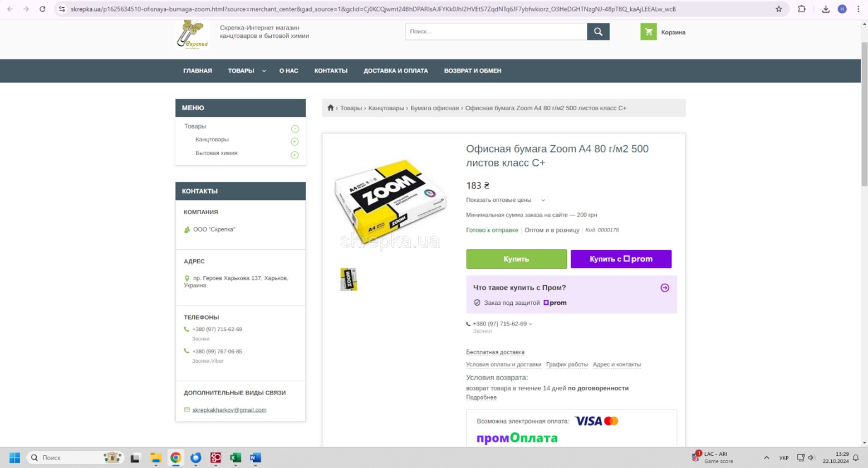Viewport: 868px width, 468px height.
Task: Open the arrow in Prom info banner
Action: click(664, 288)
